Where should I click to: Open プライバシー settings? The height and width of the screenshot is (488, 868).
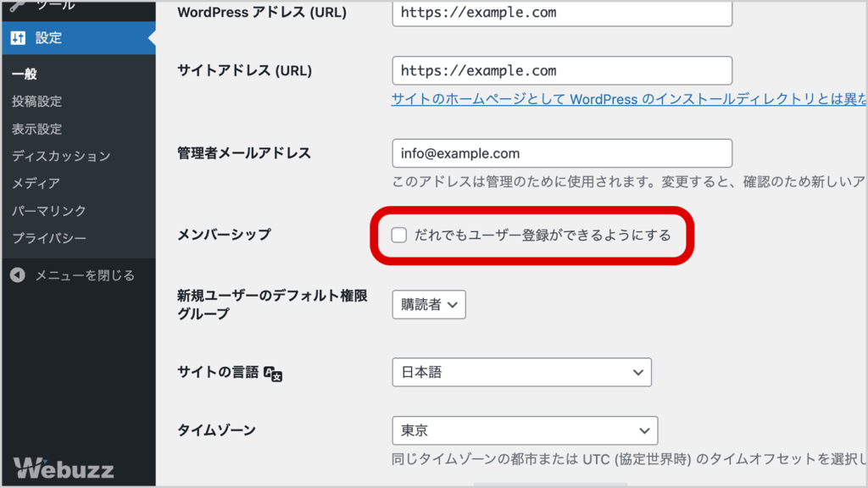tap(49, 238)
